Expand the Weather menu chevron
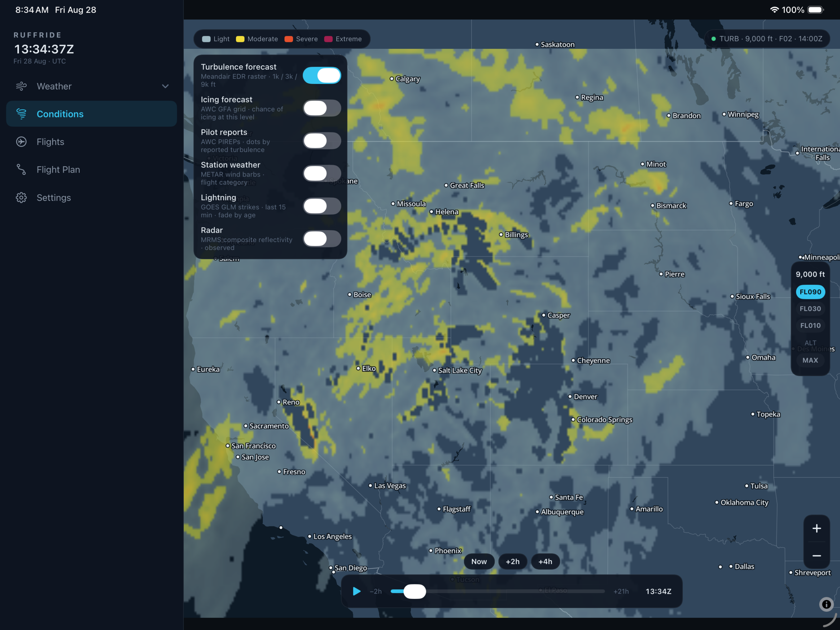The image size is (840, 630). pos(165,86)
